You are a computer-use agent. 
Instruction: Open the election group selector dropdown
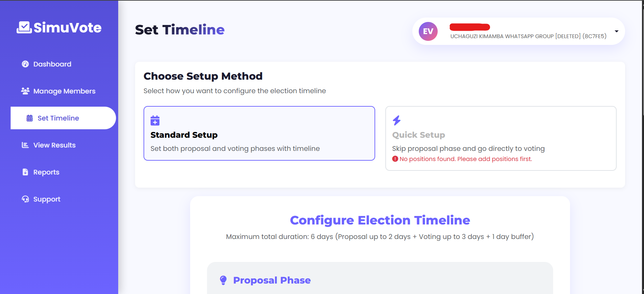pyautogui.click(x=617, y=31)
